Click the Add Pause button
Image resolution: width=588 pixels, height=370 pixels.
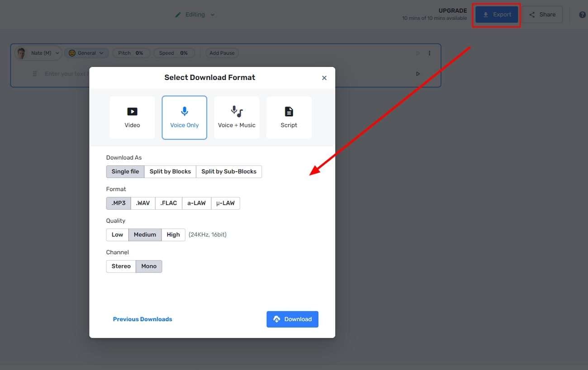[222, 53]
